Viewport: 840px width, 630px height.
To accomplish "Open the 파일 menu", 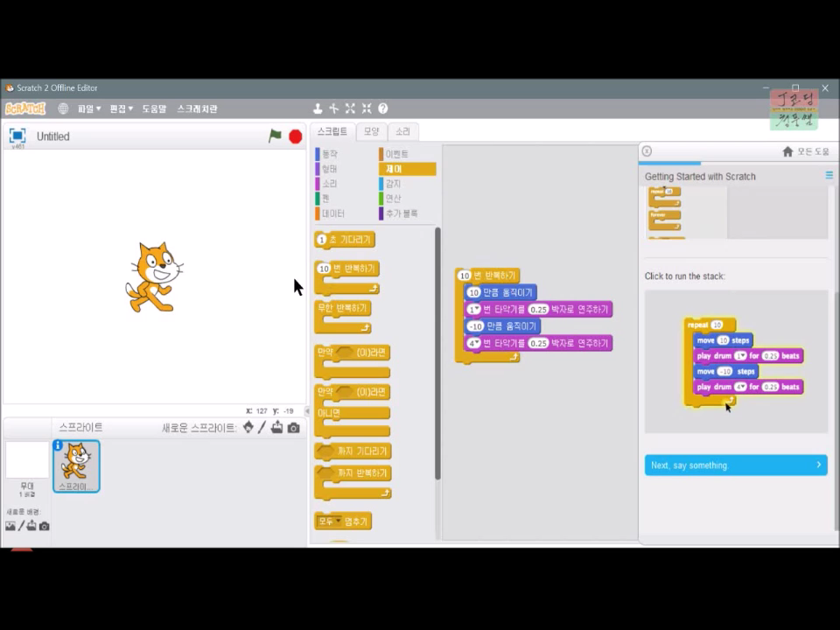I will point(89,108).
